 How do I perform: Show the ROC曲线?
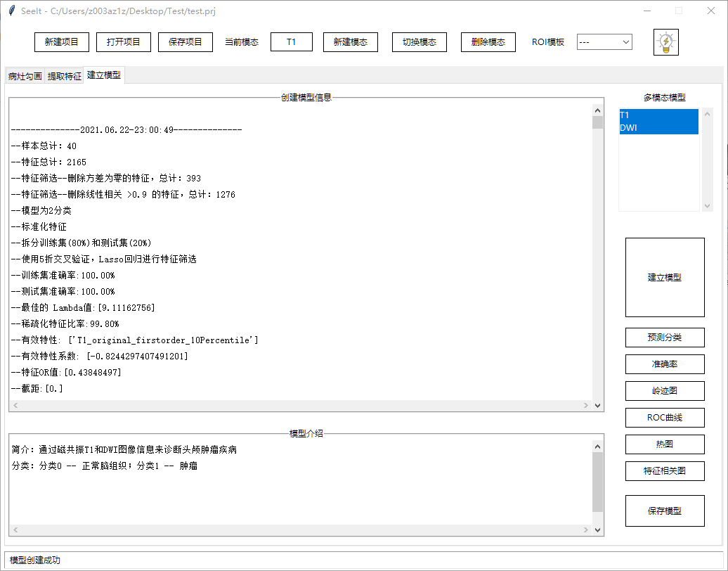665,418
